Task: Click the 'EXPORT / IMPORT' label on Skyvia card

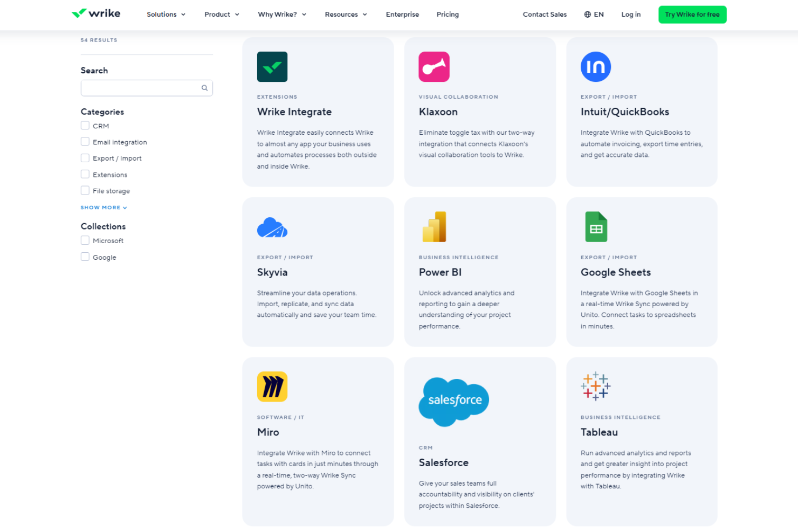Action: pos(285,258)
